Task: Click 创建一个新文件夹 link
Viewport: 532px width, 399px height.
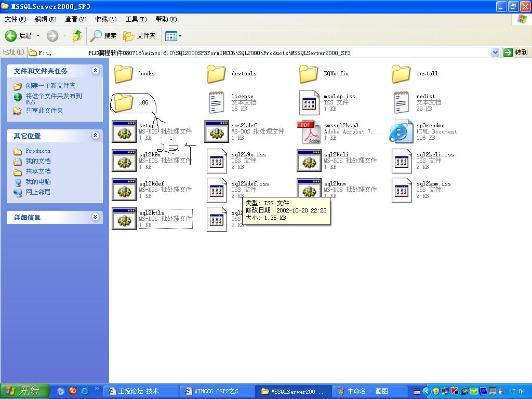Action: [x=50, y=86]
